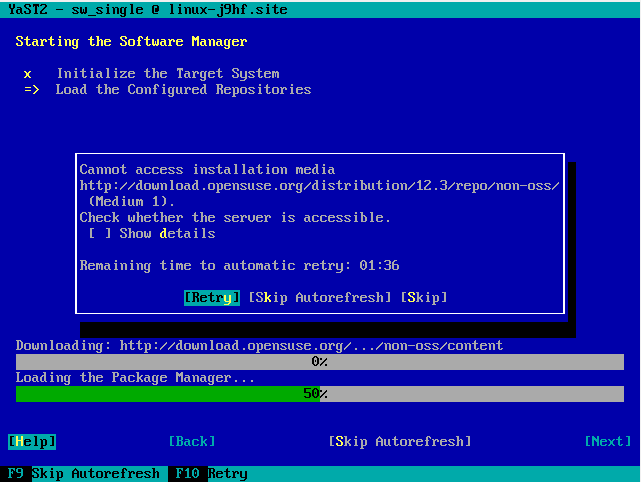Click the 0% download progress bar
The width and height of the screenshot is (641, 482).
[x=320, y=362]
